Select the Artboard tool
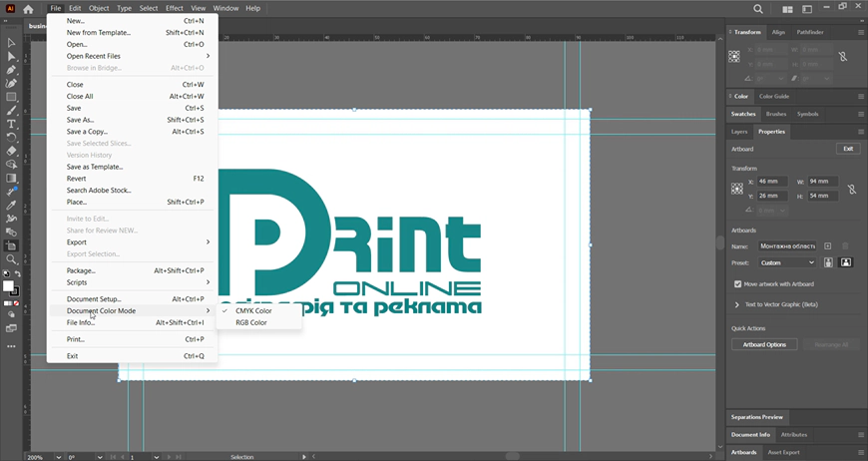Screen dimensions: 868x461 tap(11, 245)
